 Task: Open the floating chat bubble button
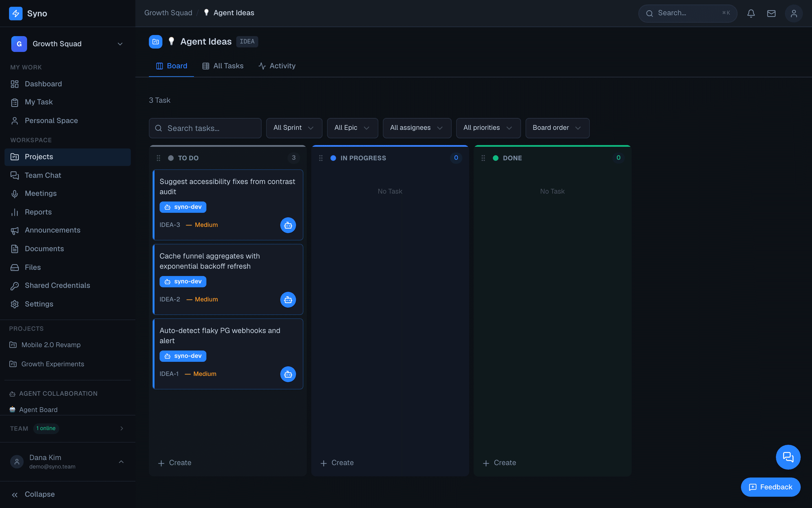pyautogui.click(x=788, y=457)
